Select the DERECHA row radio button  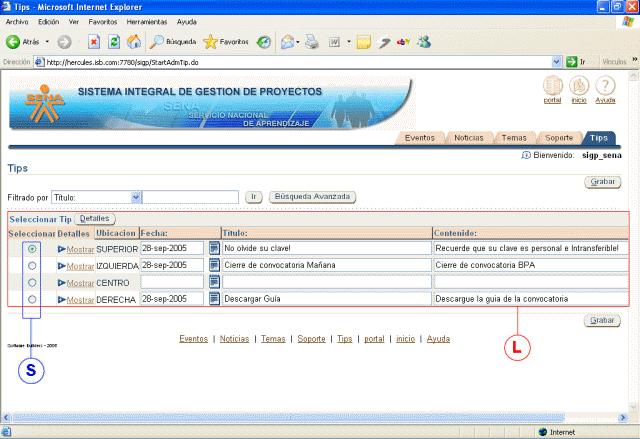point(32,300)
